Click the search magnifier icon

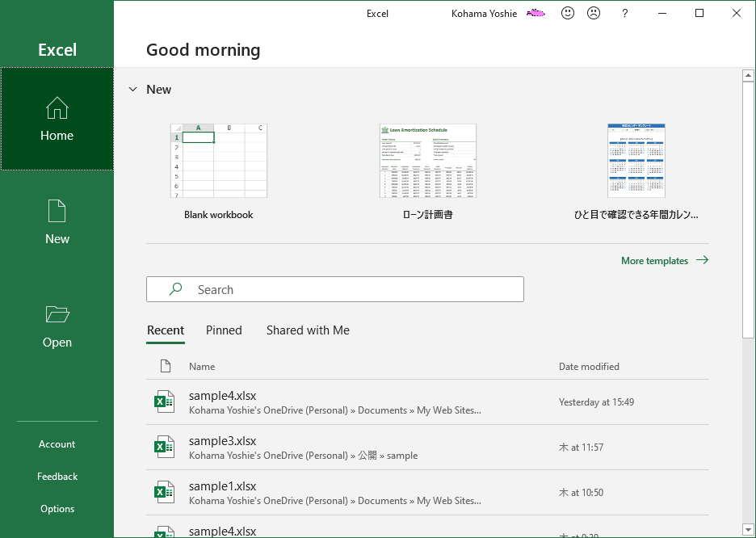coord(175,288)
